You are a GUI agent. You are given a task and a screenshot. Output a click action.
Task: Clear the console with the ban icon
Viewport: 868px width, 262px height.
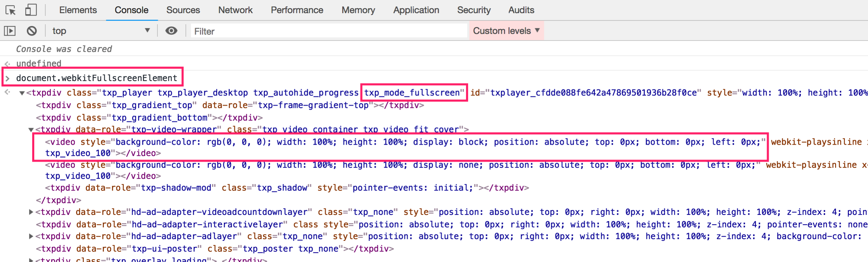[32, 31]
